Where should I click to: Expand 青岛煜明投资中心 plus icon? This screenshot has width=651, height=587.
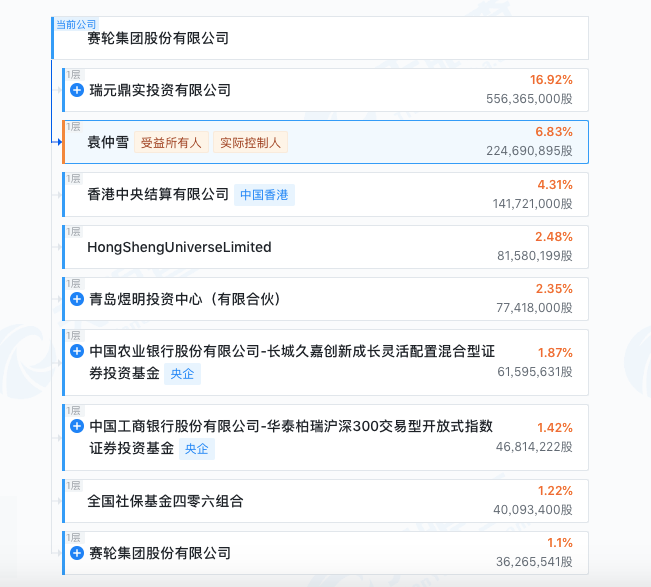pos(77,299)
